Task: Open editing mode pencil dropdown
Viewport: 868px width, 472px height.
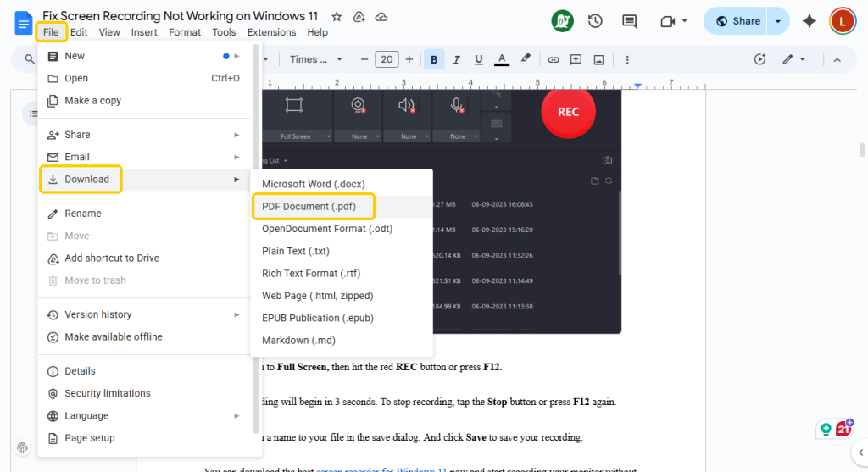Action: (793, 59)
